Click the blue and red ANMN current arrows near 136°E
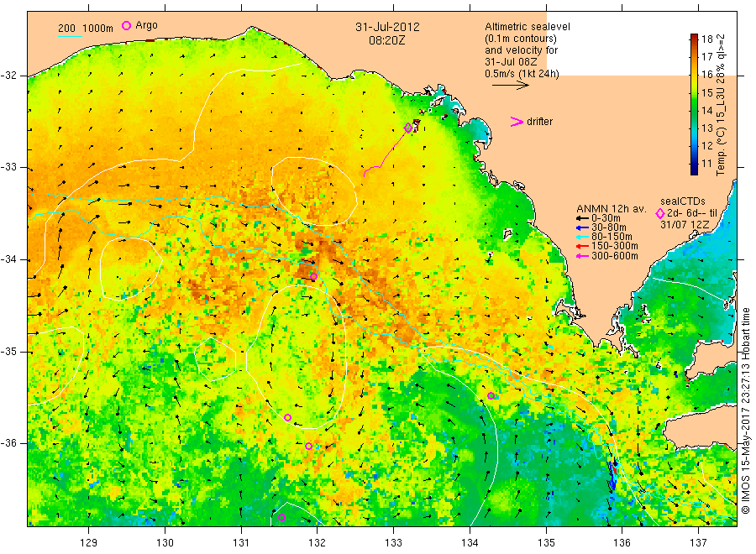756x554 pixels. 613,474
